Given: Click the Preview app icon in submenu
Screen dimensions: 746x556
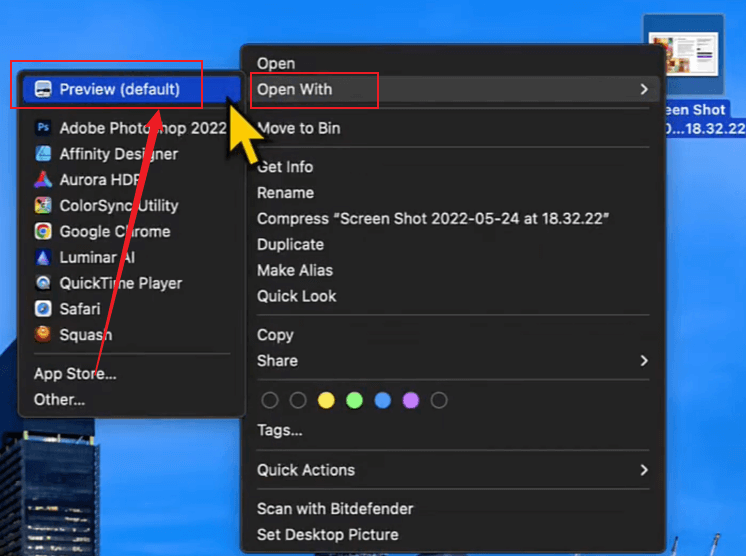Looking at the screenshot, I should click(x=43, y=89).
